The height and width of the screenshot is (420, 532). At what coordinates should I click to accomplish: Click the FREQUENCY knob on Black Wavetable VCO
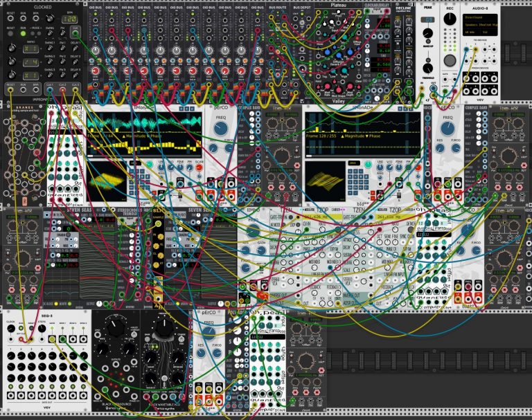click(x=164, y=328)
